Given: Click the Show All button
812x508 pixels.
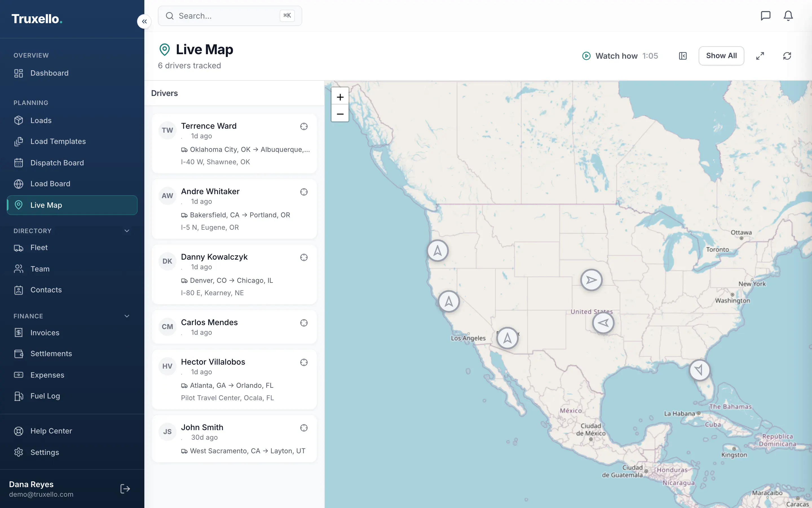Looking at the screenshot, I should tap(721, 56).
